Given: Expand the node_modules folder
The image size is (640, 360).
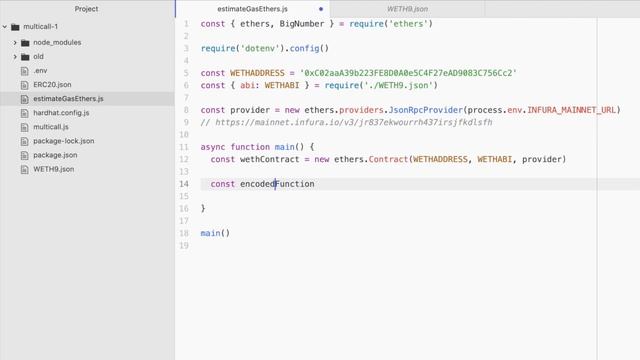Looking at the screenshot, I should click(x=15, y=42).
